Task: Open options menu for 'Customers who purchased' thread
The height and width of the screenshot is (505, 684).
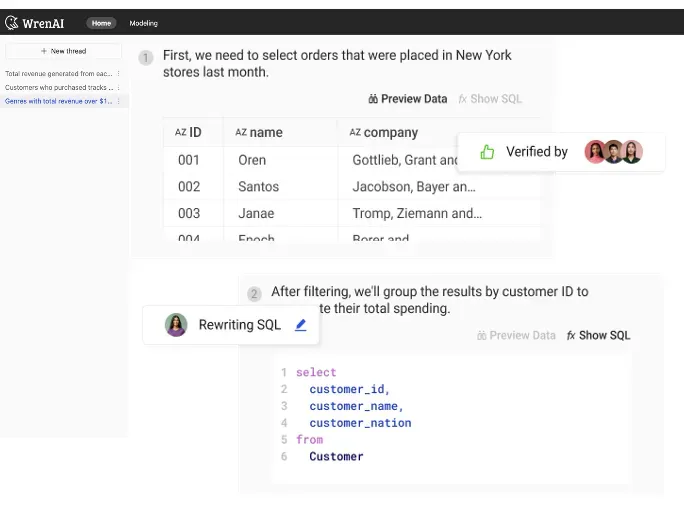Action: [x=119, y=87]
